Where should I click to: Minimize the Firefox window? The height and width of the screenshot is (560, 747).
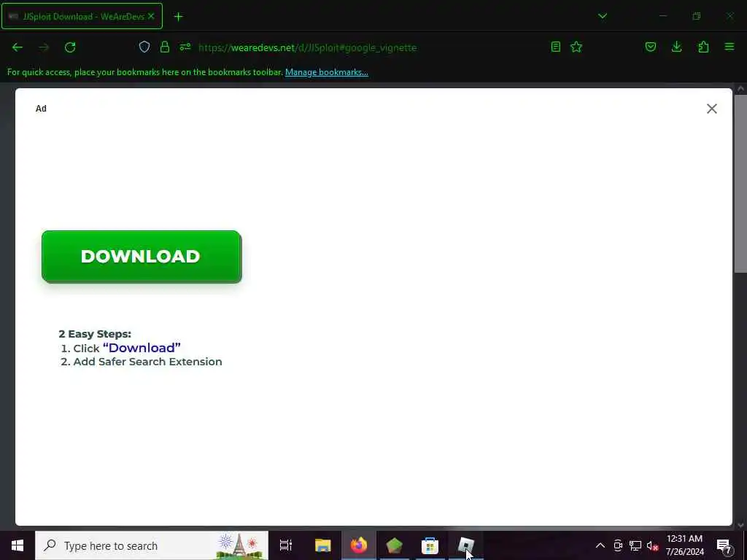click(663, 16)
